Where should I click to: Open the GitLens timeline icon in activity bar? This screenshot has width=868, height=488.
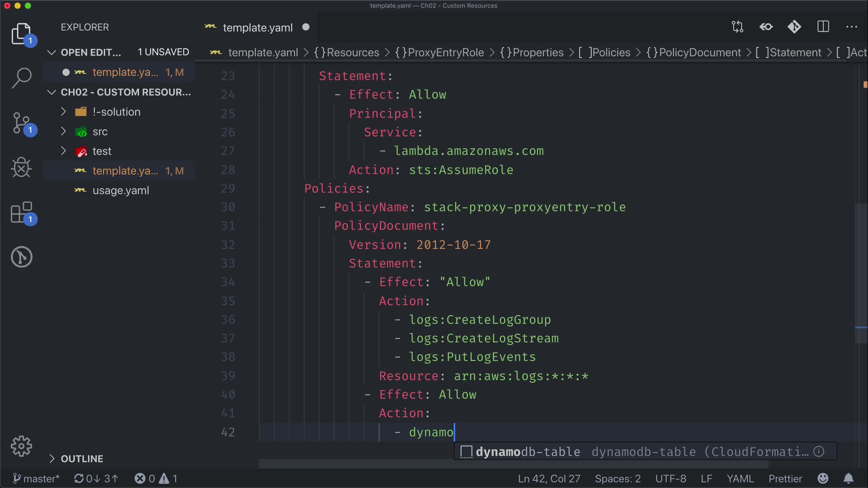(x=21, y=257)
